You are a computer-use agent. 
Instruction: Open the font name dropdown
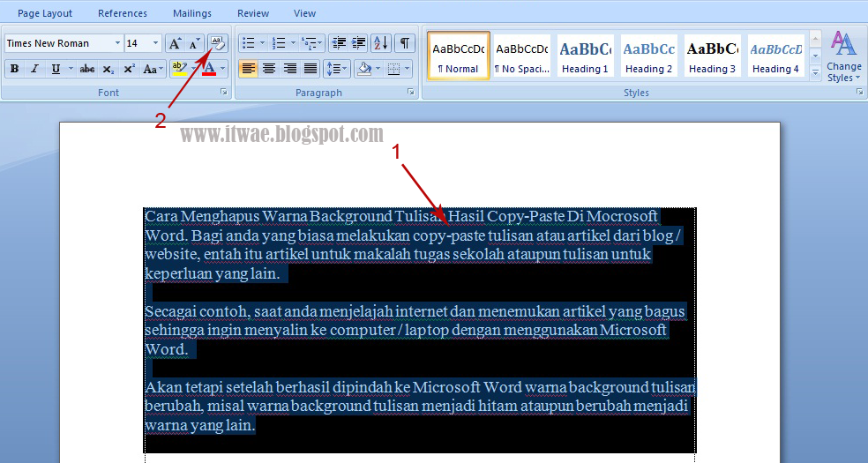pos(117,43)
